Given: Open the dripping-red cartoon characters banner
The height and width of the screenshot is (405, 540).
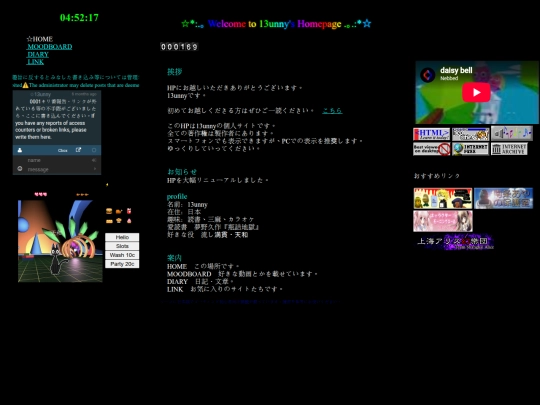Looking at the screenshot, I should tap(443, 198).
